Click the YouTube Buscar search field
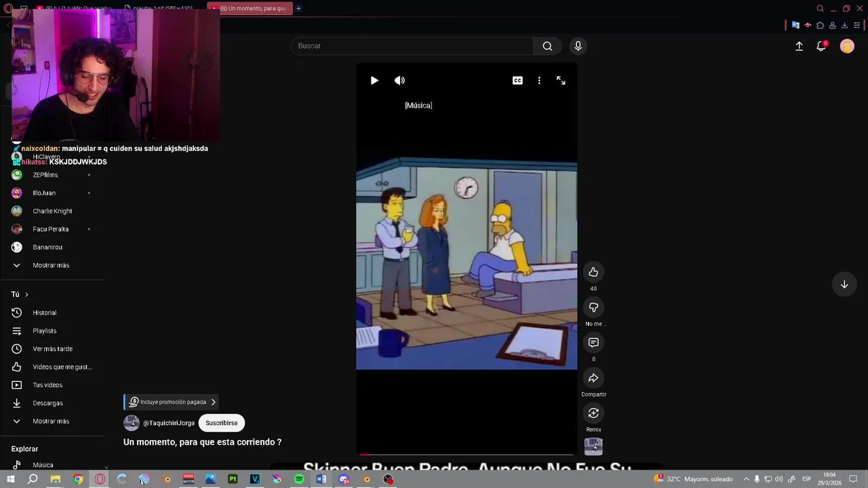This screenshot has height=488, width=868. point(412,46)
